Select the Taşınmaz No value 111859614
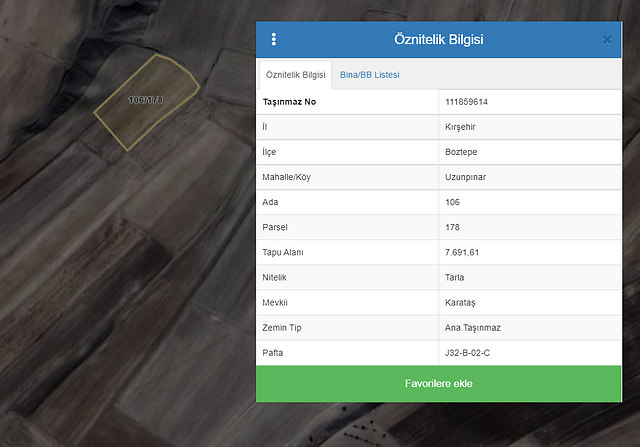This screenshot has width=640, height=447. (473, 102)
